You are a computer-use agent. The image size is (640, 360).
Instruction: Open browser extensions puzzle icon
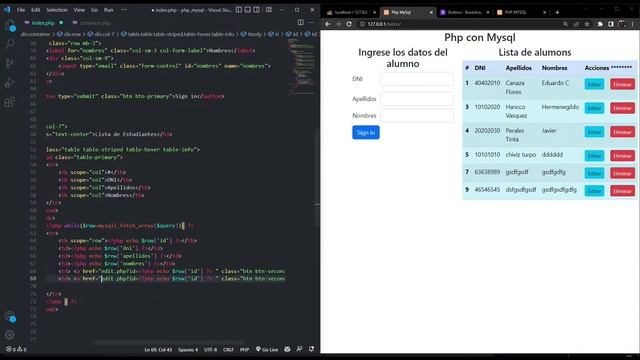(600, 24)
